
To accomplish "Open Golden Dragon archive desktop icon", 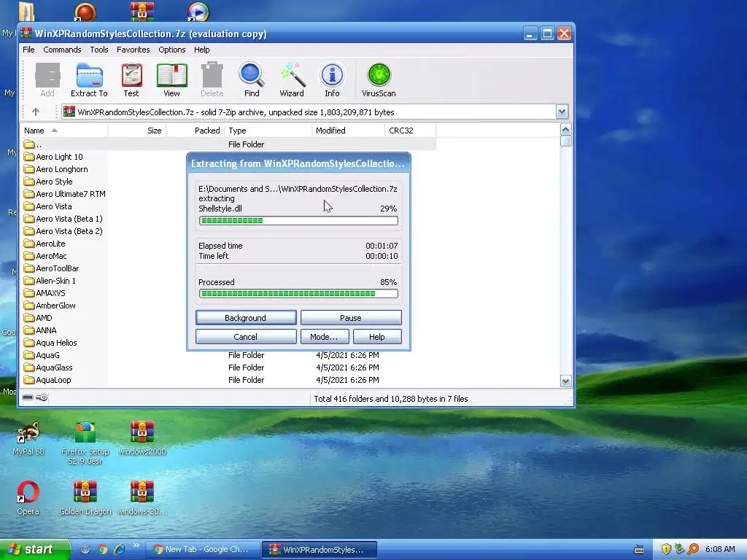I will coord(85,498).
